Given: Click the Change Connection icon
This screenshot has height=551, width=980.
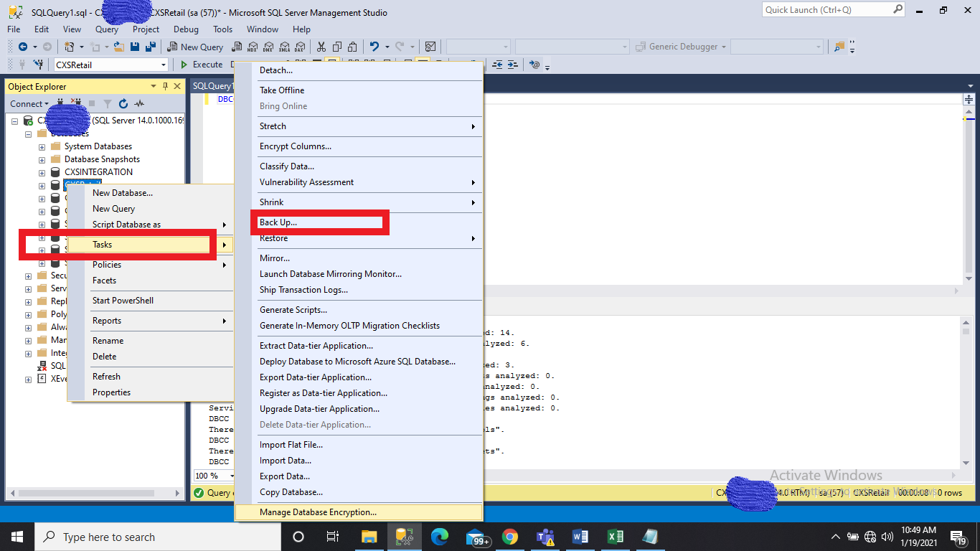Looking at the screenshot, I should click(39, 65).
